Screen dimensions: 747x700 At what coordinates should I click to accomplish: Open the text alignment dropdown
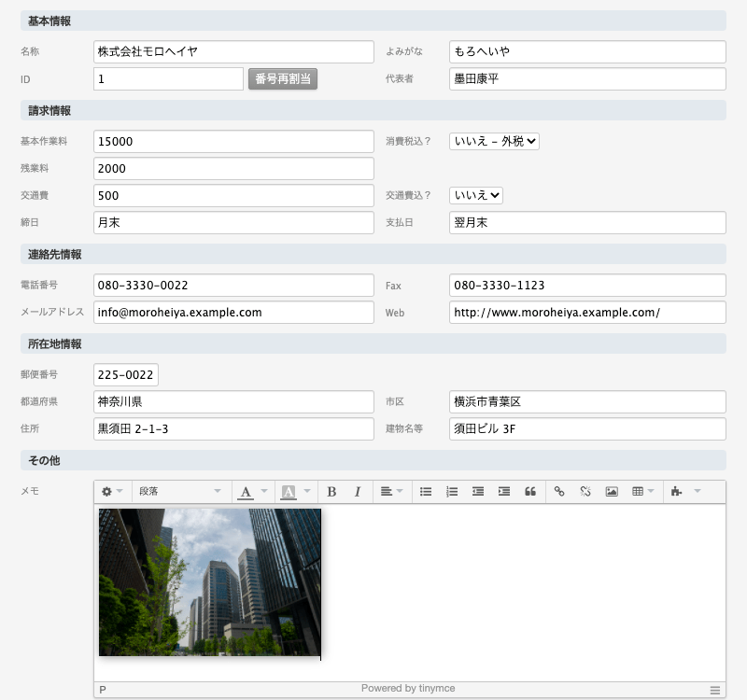point(391,492)
